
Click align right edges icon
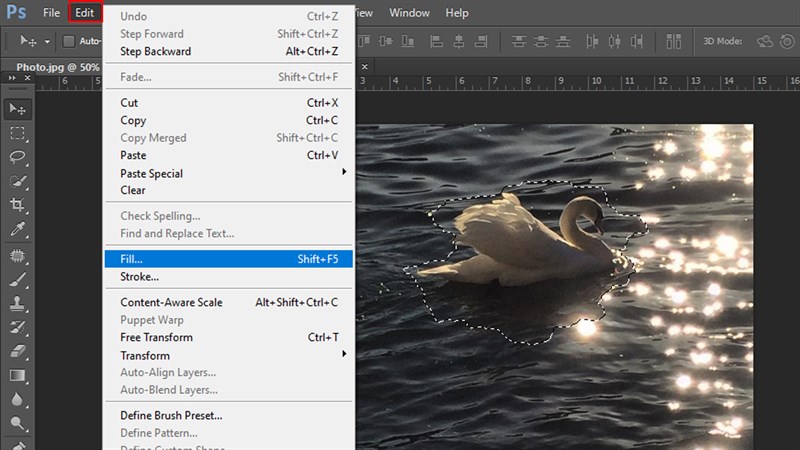481,41
